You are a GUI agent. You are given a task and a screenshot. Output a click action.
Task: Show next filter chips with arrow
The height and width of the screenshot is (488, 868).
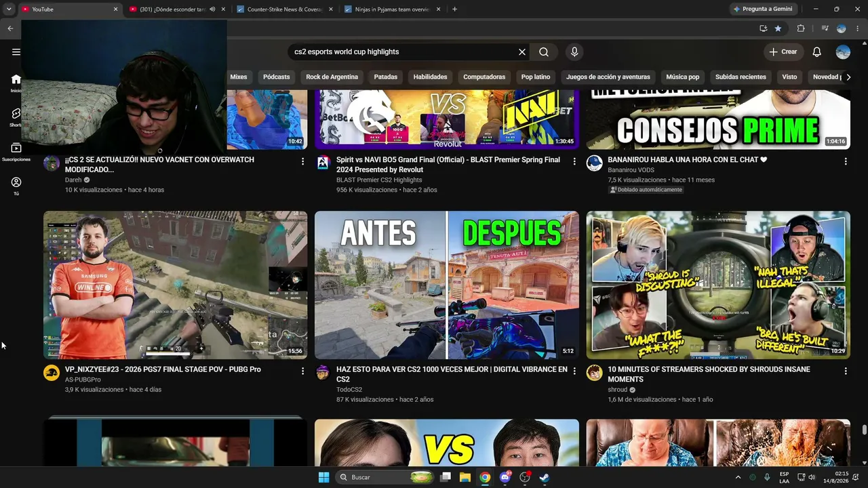click(848, 77)
